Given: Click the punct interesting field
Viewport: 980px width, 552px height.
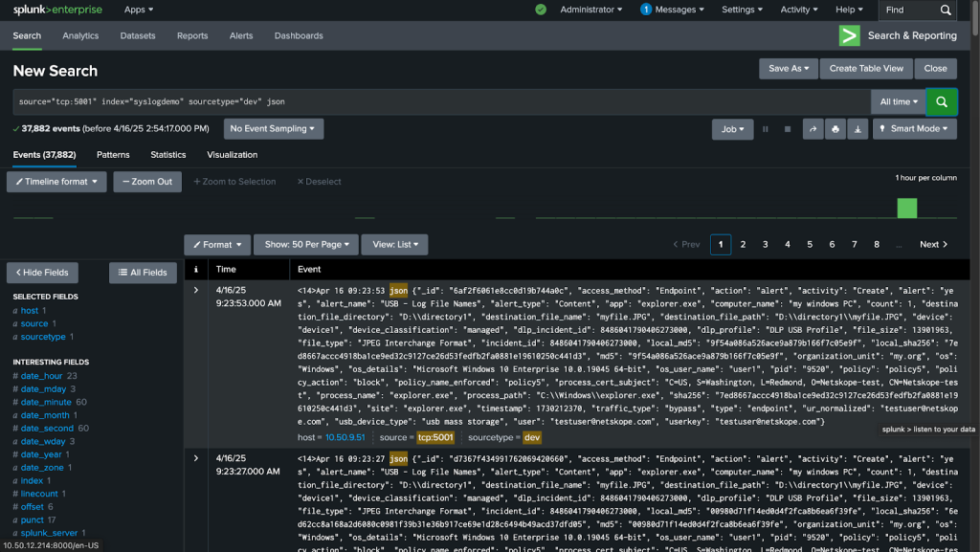Looking at the screenshot, I should tap(32, 519).
